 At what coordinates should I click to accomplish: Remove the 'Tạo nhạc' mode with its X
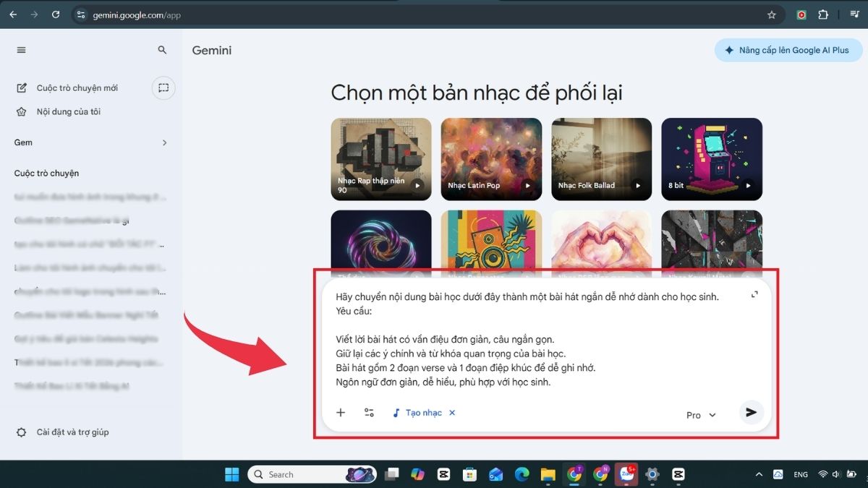[x=451, y=412]
